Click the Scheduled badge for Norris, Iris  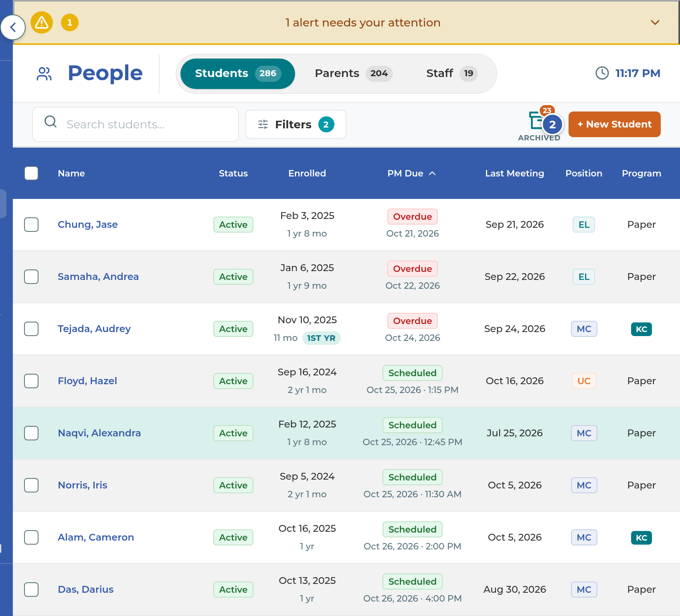tap(413, 477)
